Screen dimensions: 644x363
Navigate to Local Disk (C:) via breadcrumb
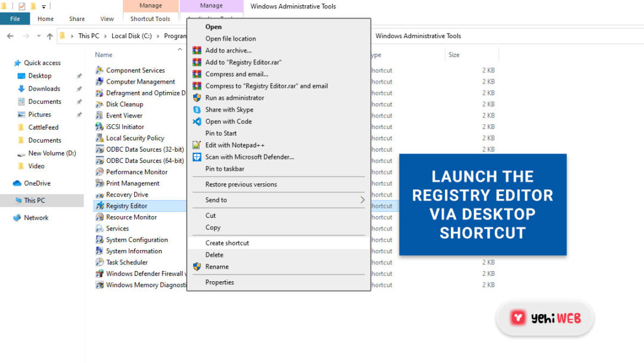[131, 36]
